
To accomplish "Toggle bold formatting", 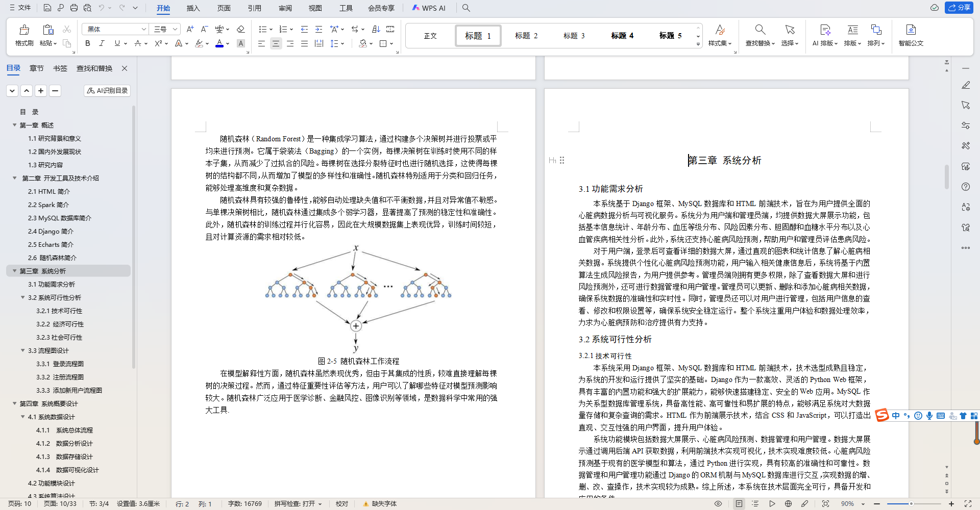I will (x=88, y=43).
